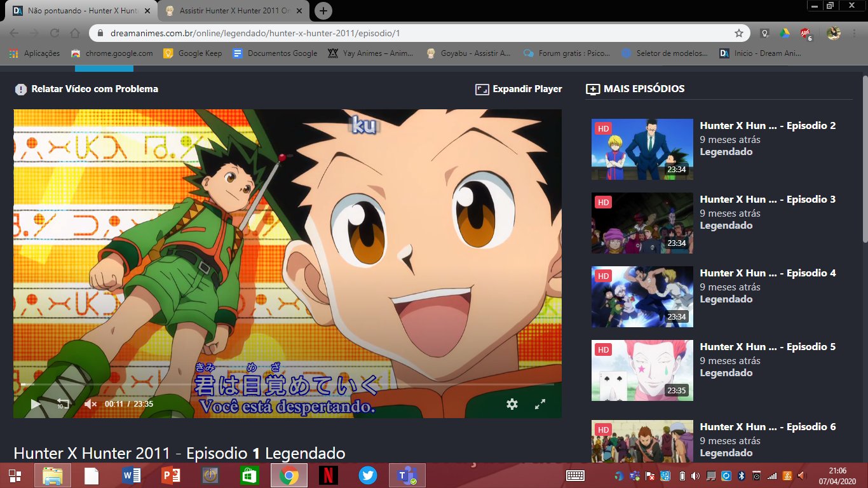Open the Google Drive extension
This screenshot has height=488, width=868.
pyautogui.click(x=785, y=33)
